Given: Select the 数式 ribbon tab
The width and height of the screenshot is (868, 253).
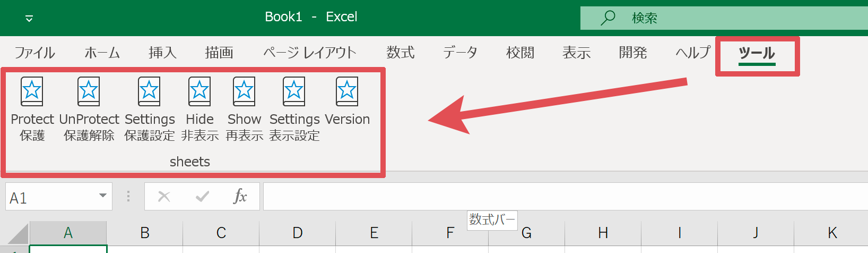Looking at the screenshot, I should (x=400, y=53).
